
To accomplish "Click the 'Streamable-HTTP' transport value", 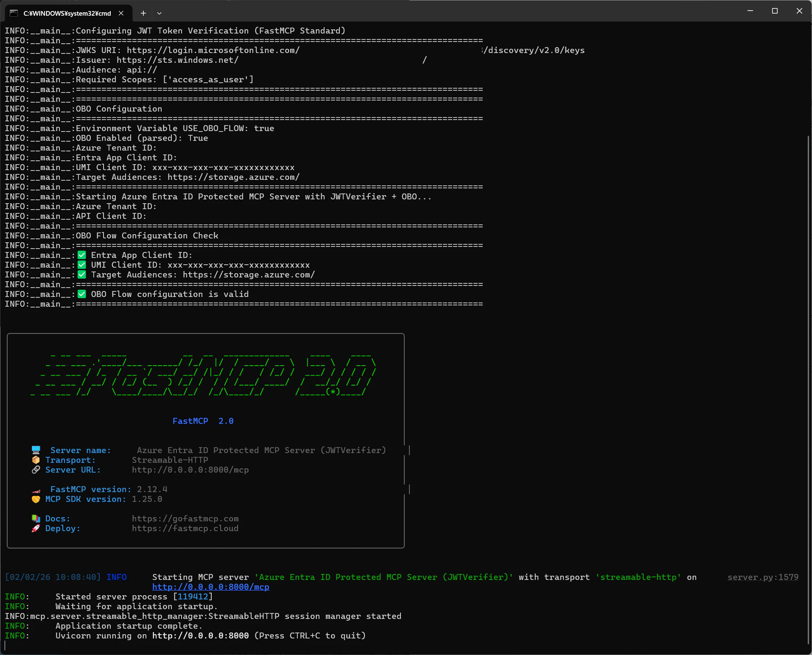I will [170, 460].
